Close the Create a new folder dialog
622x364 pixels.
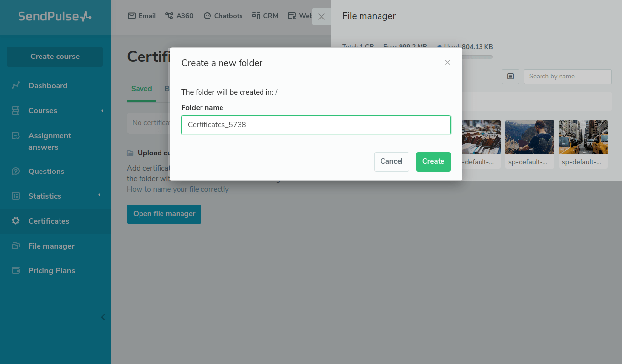(447, 62)
